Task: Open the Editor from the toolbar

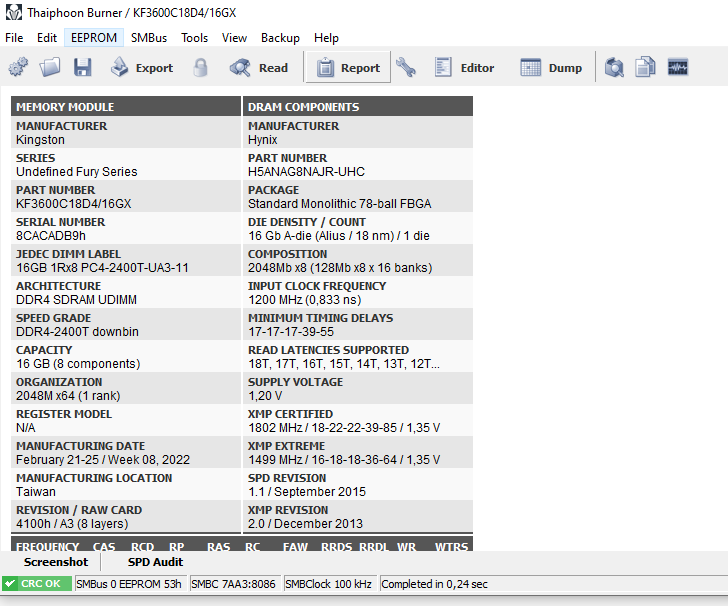Action: pos(464,67)
